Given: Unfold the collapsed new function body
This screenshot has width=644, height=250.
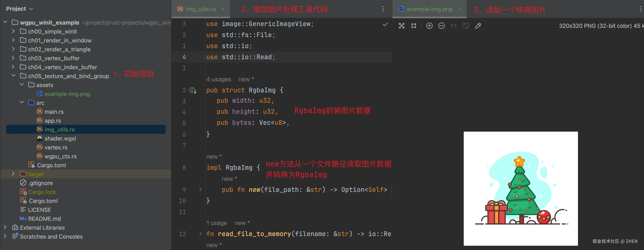Looking at the screenshot, I should pyautogui.click(x=200, y=190).
